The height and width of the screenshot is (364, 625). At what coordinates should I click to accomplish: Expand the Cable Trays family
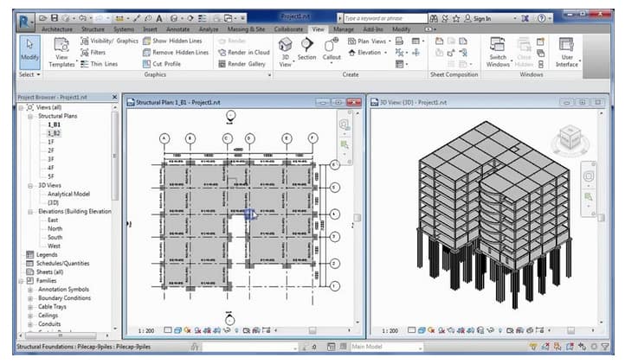point(30,307)
